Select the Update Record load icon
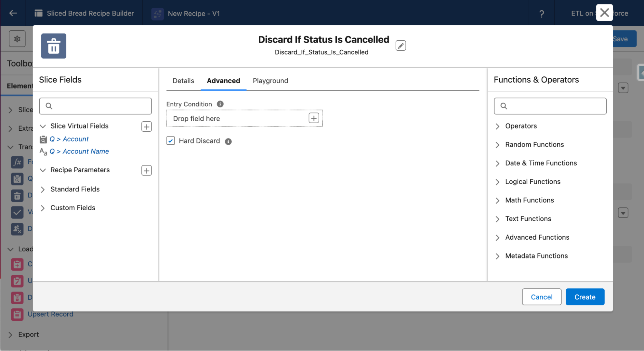Image resolution: width=644 pixels, height=351 pixels. pyautogui.click(x=17, y=281)
